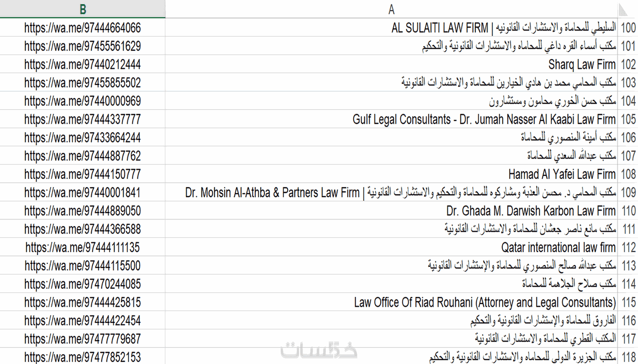This screenshot has height=364, width=638.
Task: Follow the wa.me/97444425815 link
Action: click(83, 302)
